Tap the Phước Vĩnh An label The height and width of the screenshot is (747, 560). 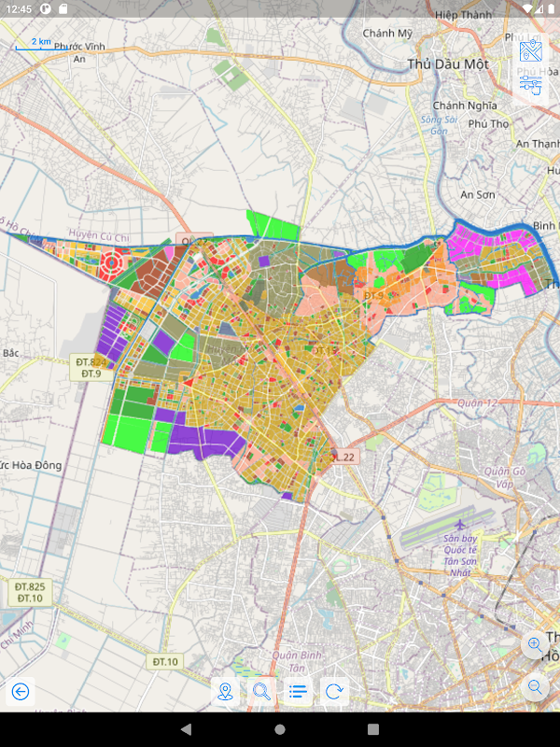(x=79, y=52)
